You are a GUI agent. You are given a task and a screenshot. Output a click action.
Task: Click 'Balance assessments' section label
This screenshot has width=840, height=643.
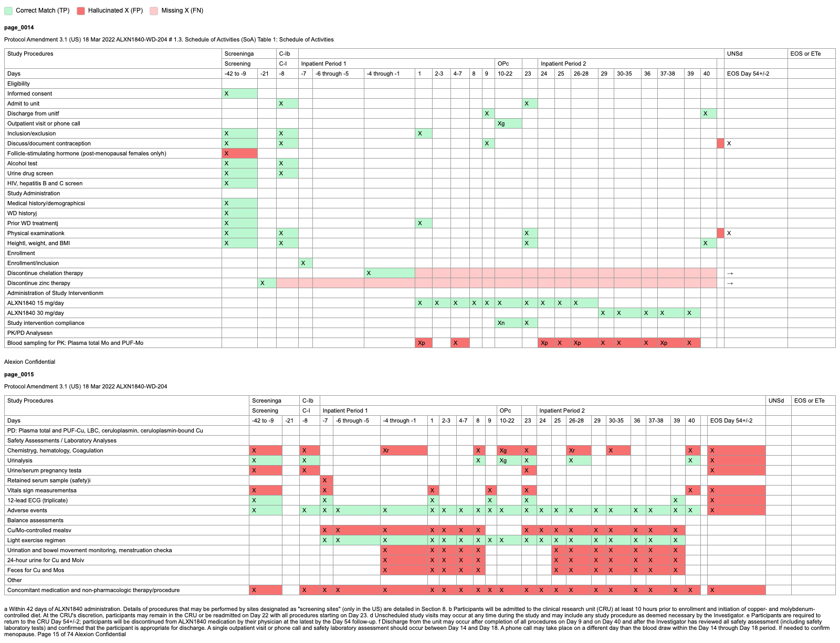pos(35,520)
